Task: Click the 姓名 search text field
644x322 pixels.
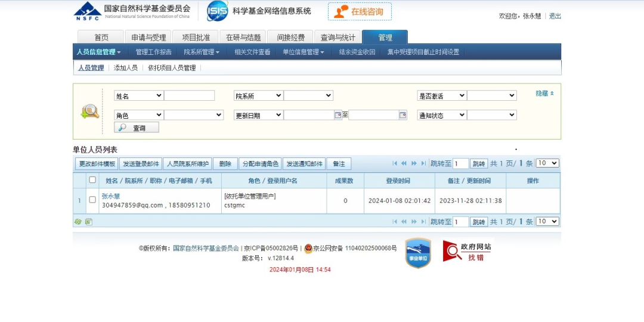Action: point(190,95)
